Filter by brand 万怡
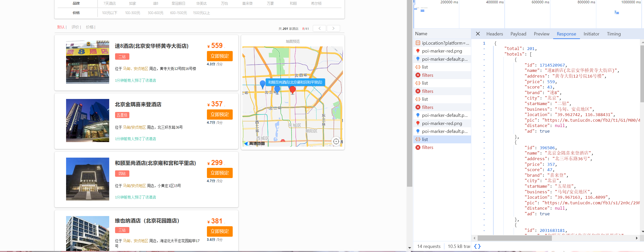This screenshot has height=252, width=644. [225, 3]
